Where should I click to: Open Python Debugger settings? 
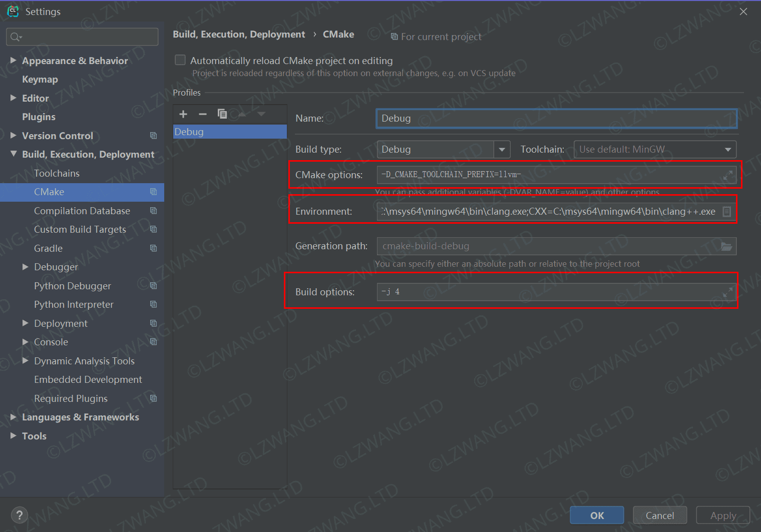(x=73, y=286)
